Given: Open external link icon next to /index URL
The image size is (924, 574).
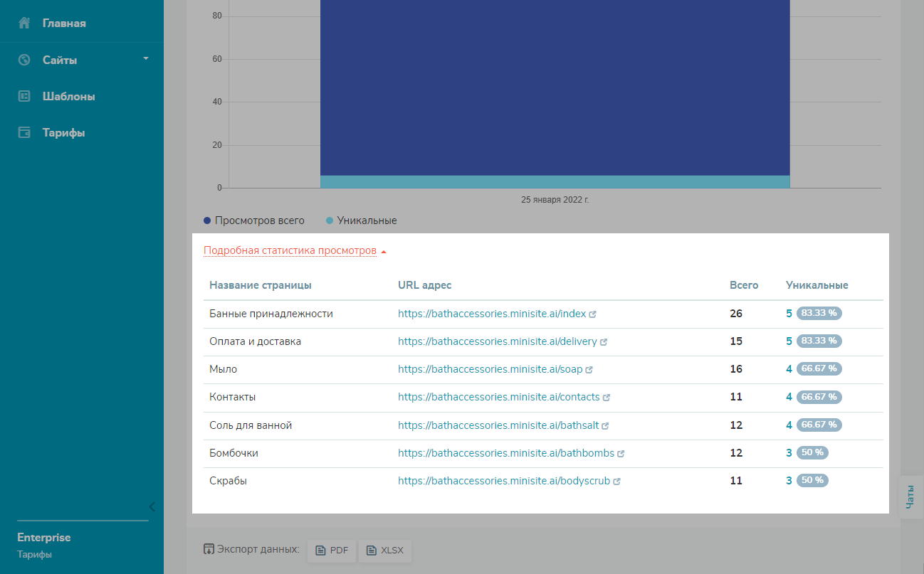Looking at the screenshot, I should (593, 314).
